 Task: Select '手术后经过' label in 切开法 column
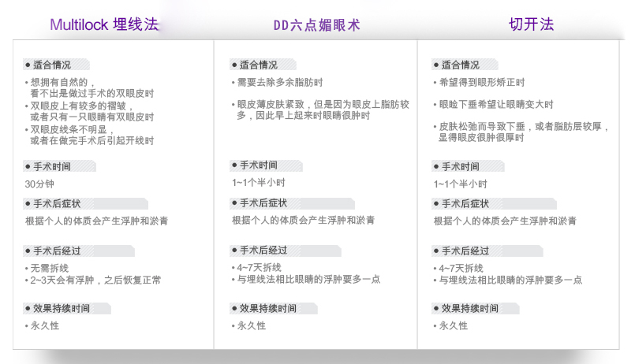click(465, 251)
